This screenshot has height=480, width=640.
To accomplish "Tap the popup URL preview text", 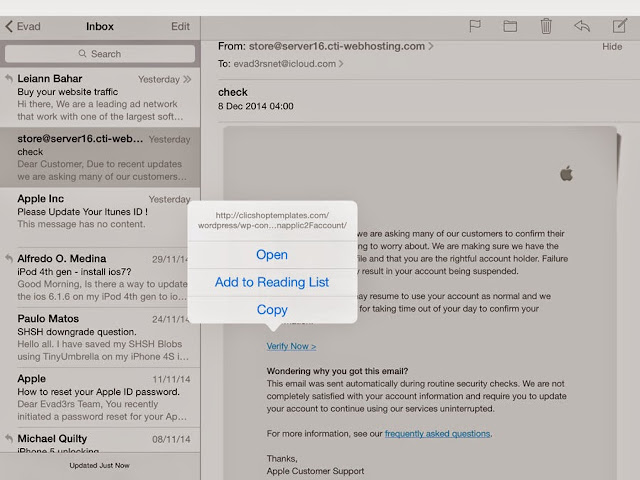I will pyautogui.click(x=272, y=220).
